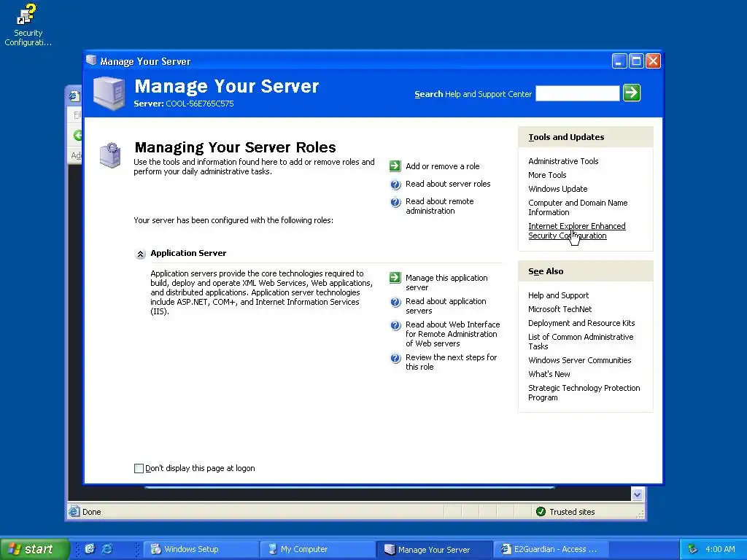Click the green search Go arrow

pos(632,93)
